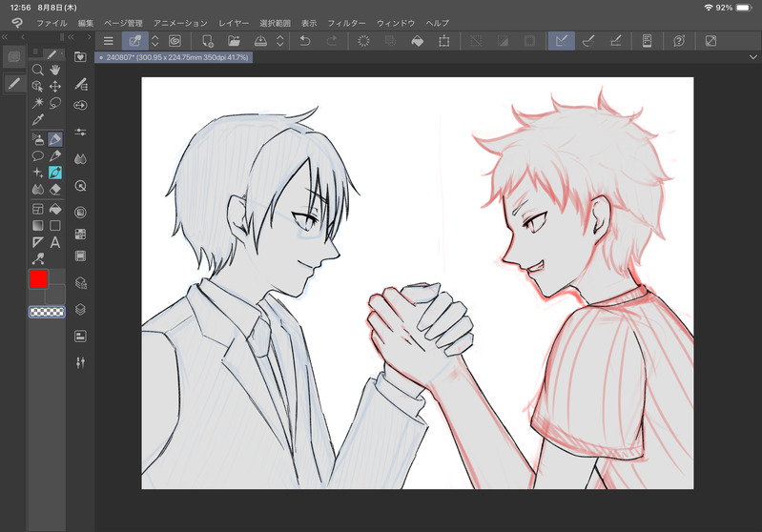This screenshot has height=532, width=762.
Task: Click the Scale/Rotate transform icon
Action: [443, 41]
